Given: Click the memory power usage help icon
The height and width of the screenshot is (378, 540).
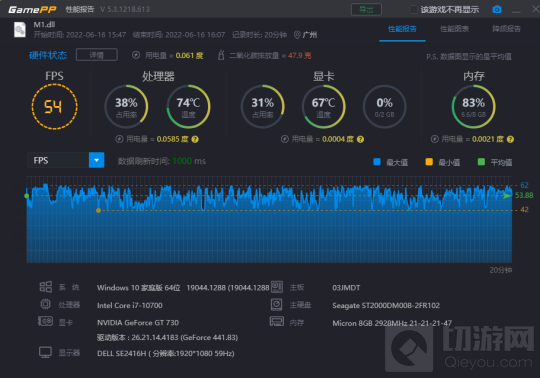Looking at the screenshot, I should click(x=510, y=139).
